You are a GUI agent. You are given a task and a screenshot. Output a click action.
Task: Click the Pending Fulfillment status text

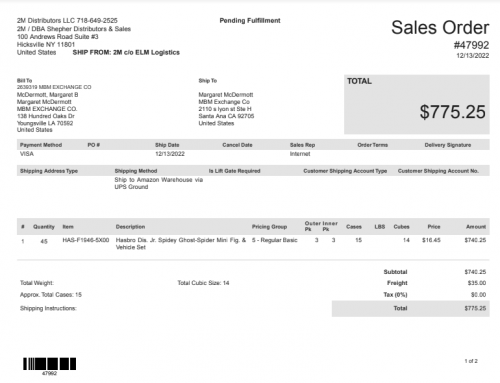pyautogui.click(x=250, y=21)
